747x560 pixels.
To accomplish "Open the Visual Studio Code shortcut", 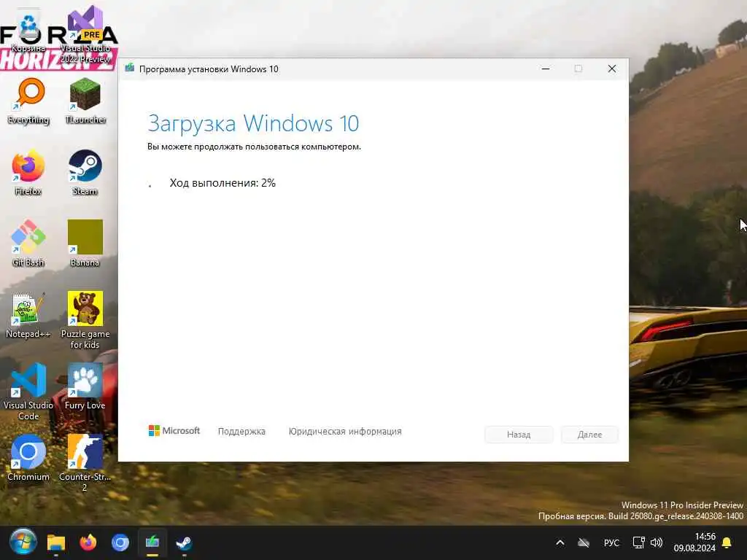I will point(28,392).
